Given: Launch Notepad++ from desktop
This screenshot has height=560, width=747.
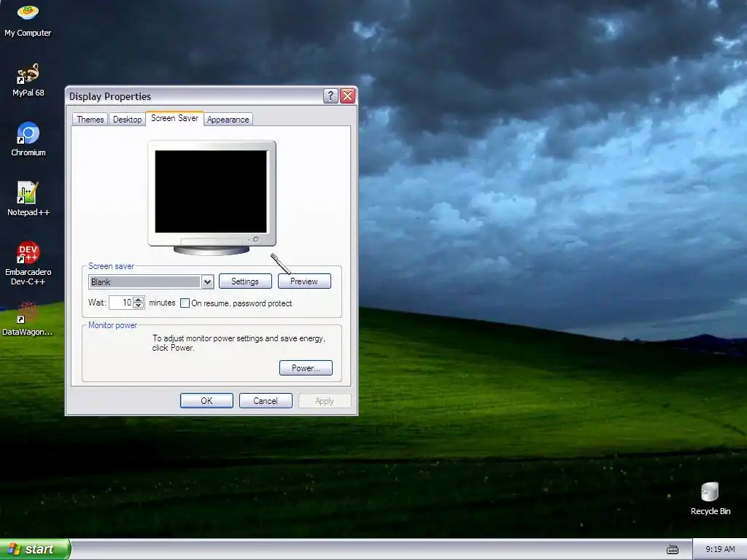Looking at the screenshot, I should (28, 198).
